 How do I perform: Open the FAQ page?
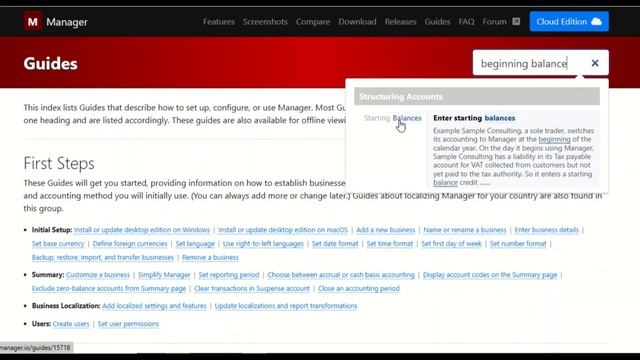(x=466, y=22)
